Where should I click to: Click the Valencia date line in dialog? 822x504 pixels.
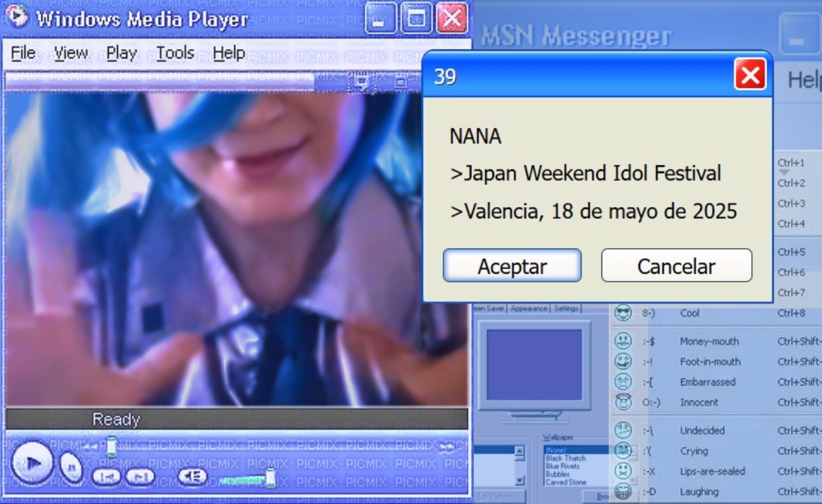tap(594, 212)
